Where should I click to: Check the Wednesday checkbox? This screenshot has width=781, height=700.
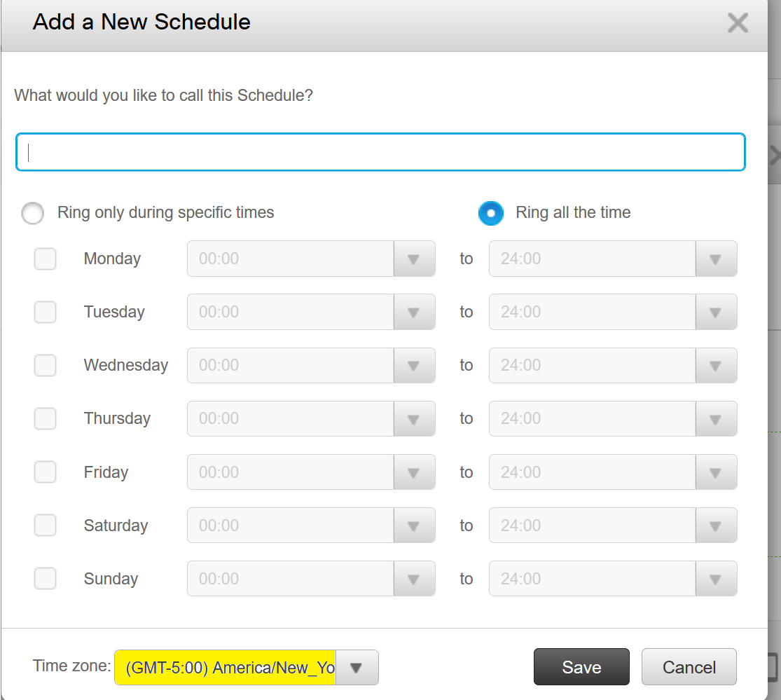(x=46, y=365)
